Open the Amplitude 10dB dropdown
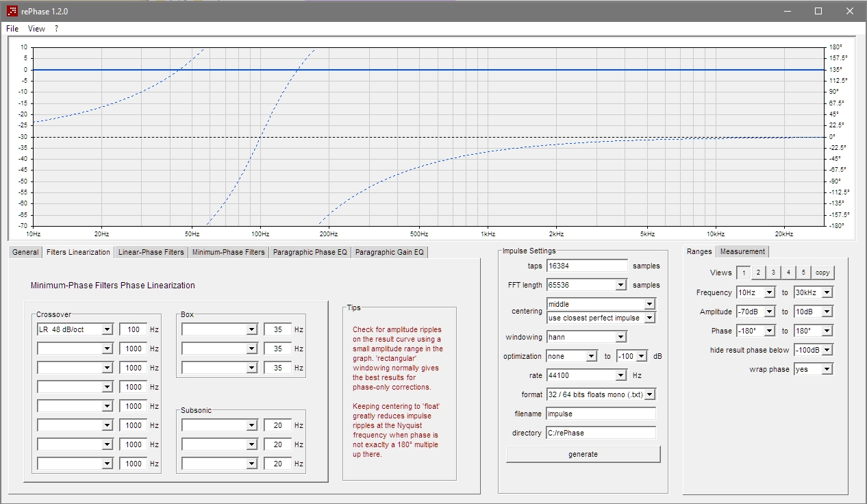Screen dimensions: 867x504 [x=814, y=312]
